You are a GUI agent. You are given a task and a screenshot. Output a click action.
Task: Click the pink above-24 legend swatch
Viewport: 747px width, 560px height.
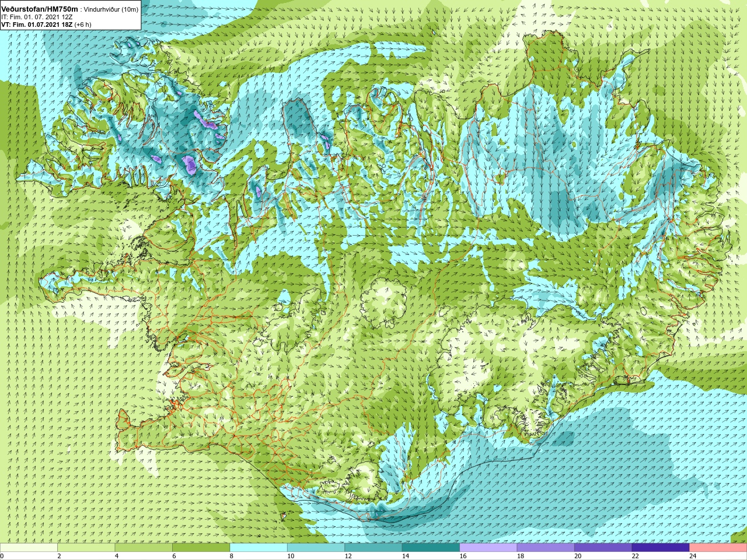pyautogui.click(x=718, y=548)
